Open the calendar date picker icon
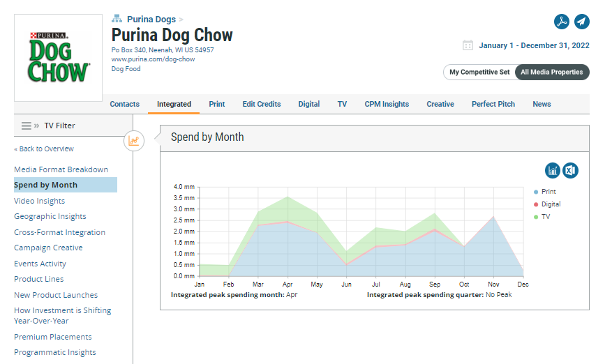The width and height of the screenshot is (612, 364). 468,45
